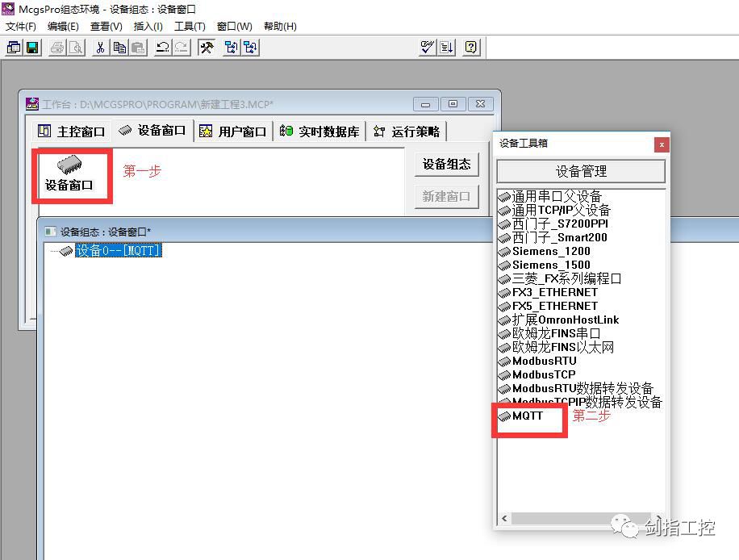Viewport: 739px width, 560px height.
Task: Open the 文件(F) menu
Action: tap(21, 27)
